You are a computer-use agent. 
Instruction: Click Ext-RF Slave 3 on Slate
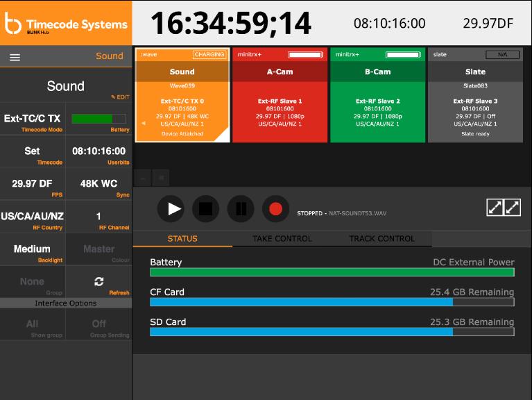[x=475, y=101]
